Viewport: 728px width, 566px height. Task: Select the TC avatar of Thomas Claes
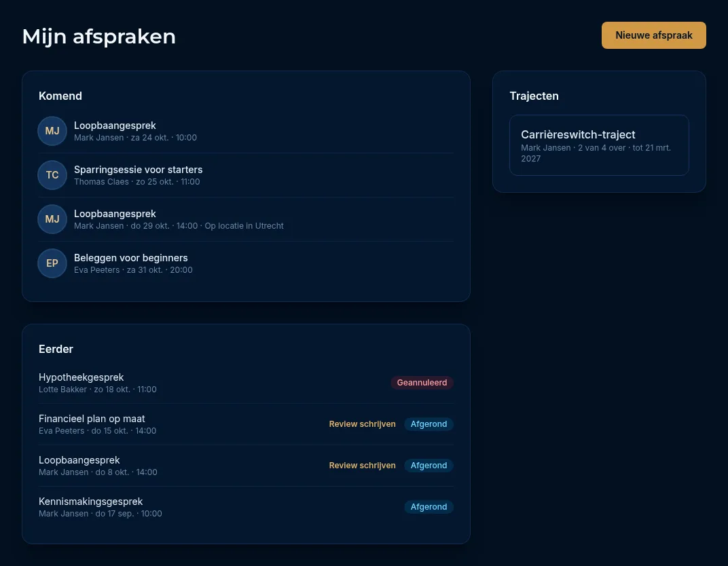(x=52, y=175)
